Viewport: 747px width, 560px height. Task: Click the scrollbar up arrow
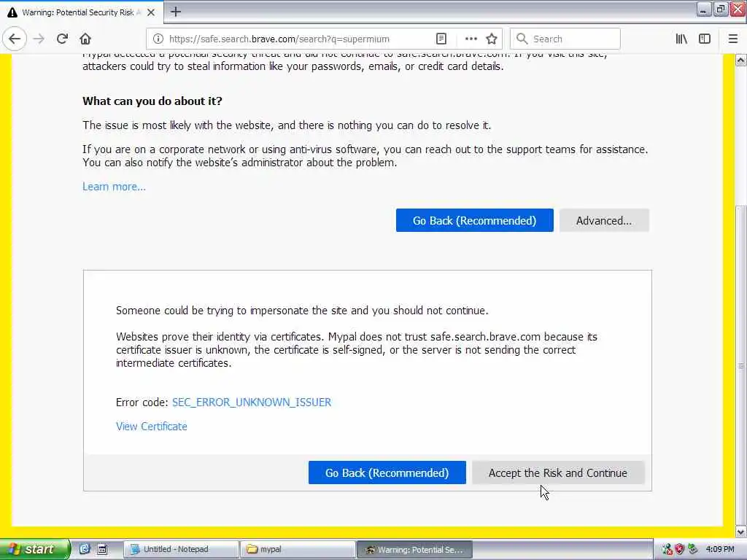(741, 60)
